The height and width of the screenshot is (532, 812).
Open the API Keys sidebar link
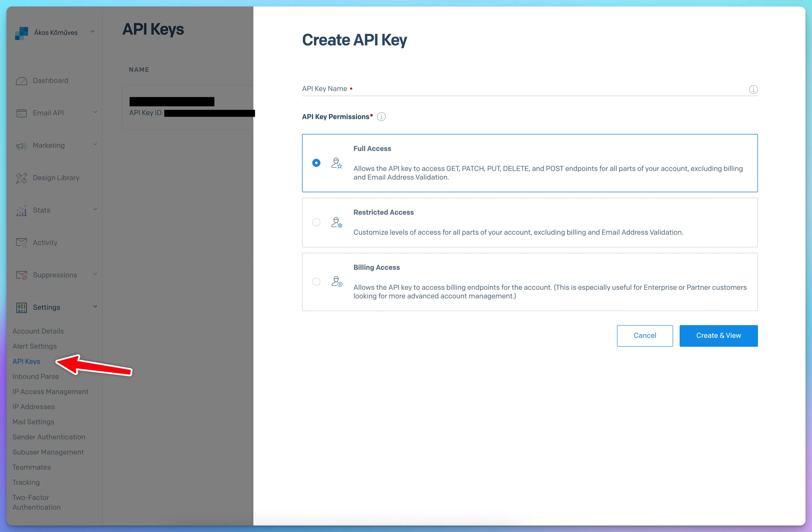pyautogui.click(x=26, y=361)
